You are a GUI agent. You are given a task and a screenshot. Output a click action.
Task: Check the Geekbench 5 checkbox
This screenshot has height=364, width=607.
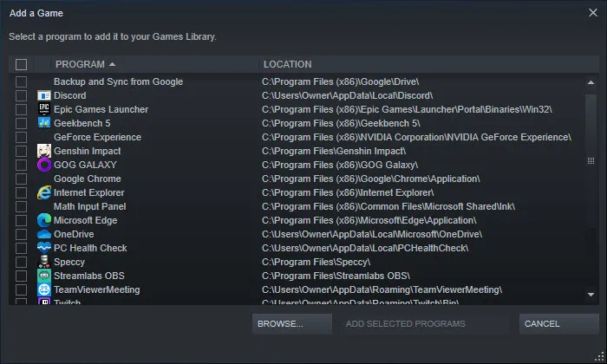click(x=22, y=123)
